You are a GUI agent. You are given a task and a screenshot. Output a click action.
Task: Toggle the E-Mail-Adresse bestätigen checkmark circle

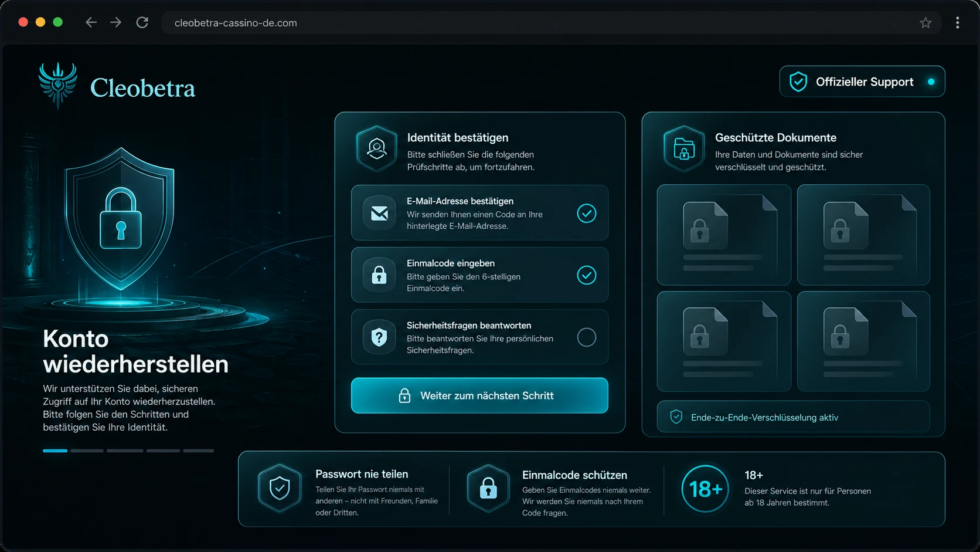[587, 213]
